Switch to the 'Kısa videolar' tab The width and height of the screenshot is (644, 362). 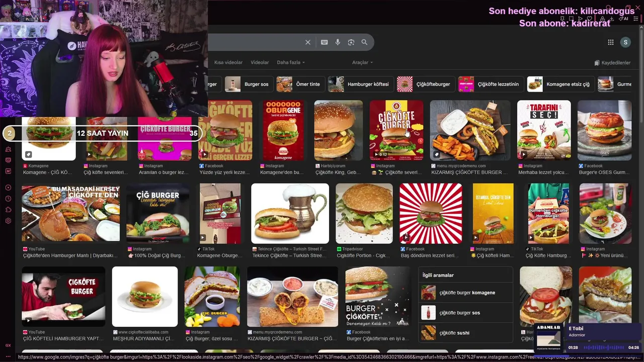(x=228, y=62)
